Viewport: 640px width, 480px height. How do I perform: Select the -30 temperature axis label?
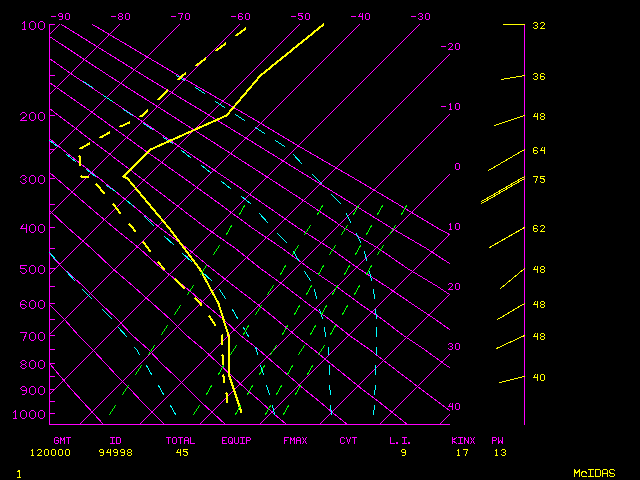420,17
